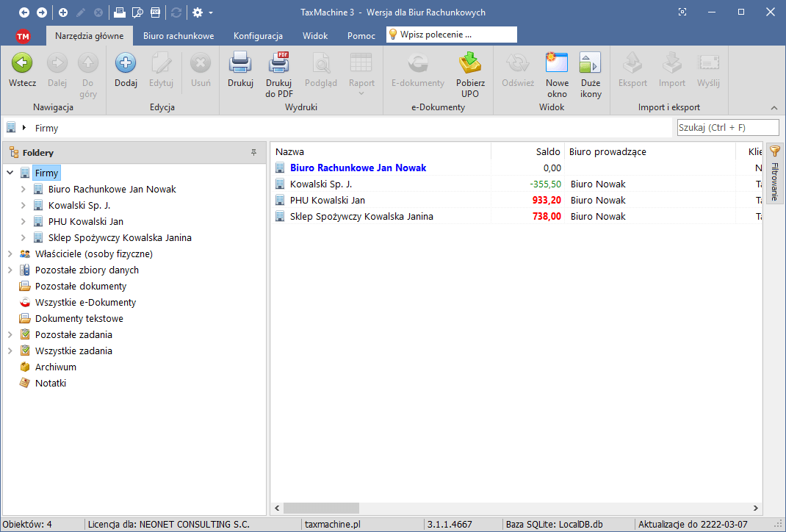Switch to Biuro rachunkowe tab

point(179,36)
